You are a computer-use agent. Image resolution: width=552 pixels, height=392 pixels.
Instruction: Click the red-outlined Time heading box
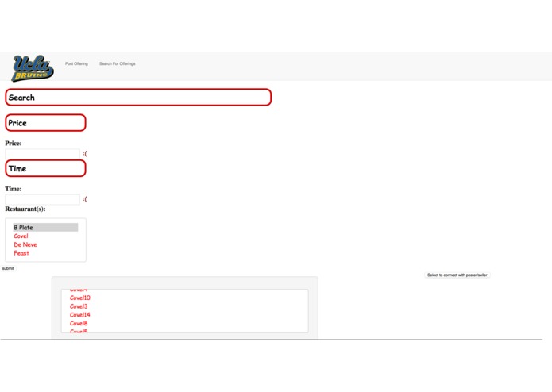pos(45,168)
